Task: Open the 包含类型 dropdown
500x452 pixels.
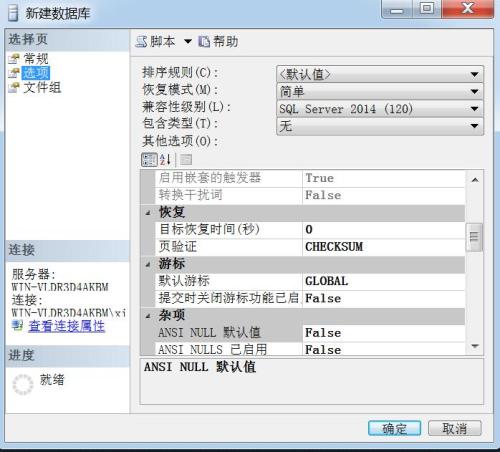Action: [x=380, y=126]
